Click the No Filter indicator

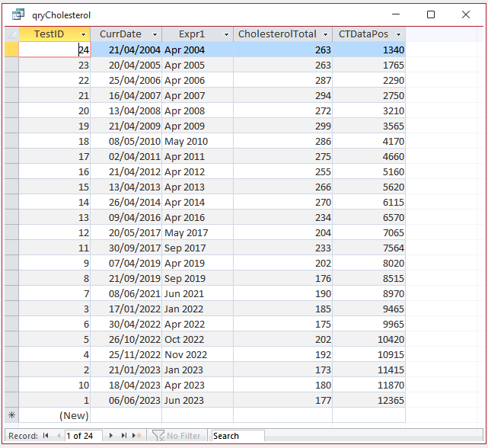177,436
